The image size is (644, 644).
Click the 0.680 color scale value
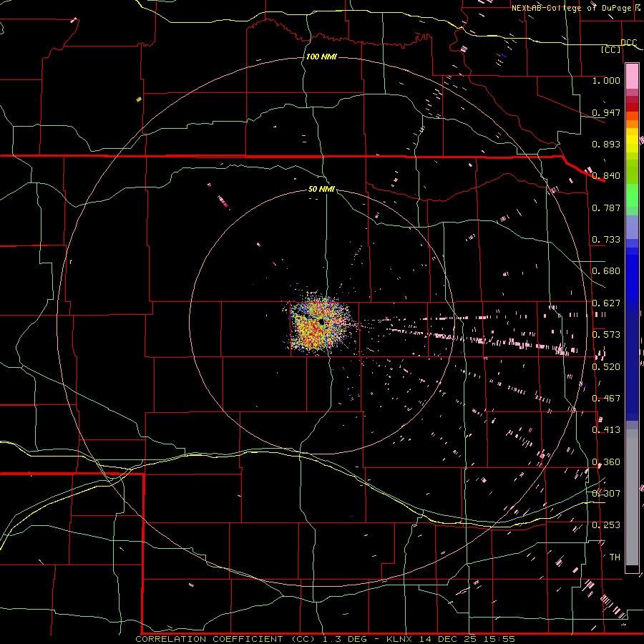(606, 271)
